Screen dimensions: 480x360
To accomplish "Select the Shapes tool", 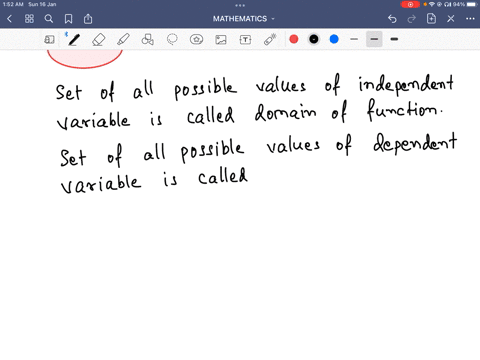I will [x=148, y=40].
